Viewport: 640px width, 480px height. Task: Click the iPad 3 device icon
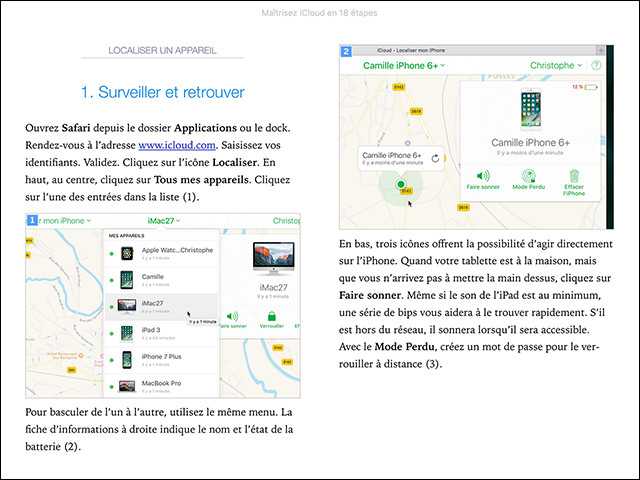click(x=127, y=333)
